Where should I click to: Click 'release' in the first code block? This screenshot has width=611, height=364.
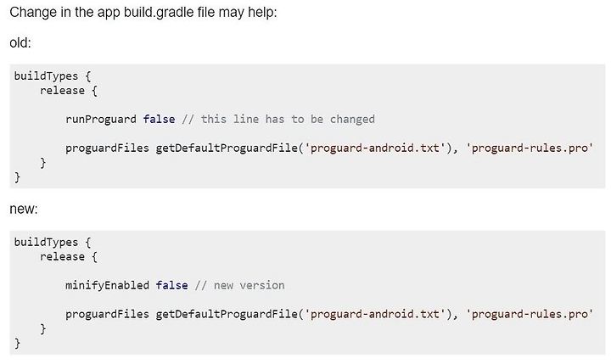click(x=62, y=91)
